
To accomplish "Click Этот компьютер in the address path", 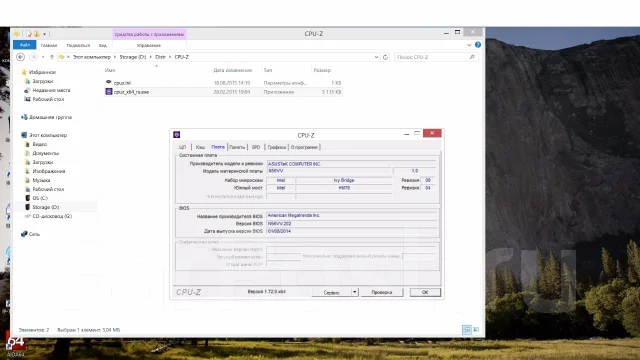I will coord(91,57).
